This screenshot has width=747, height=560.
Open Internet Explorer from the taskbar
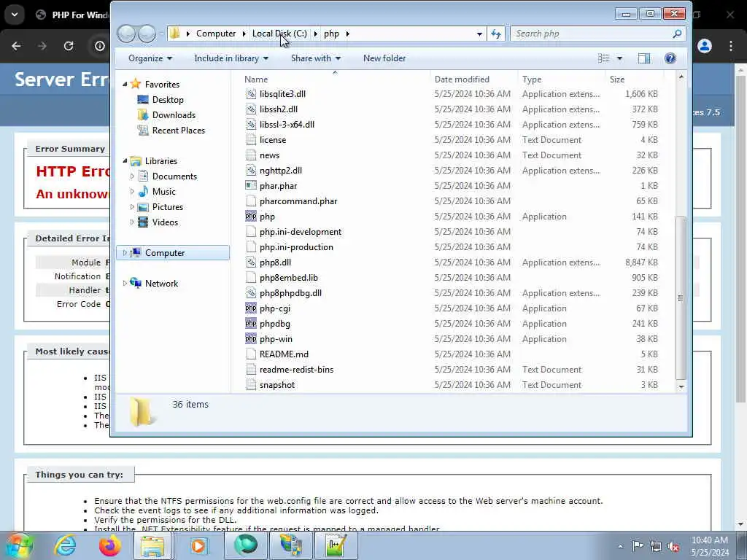(x=65, y=545)
